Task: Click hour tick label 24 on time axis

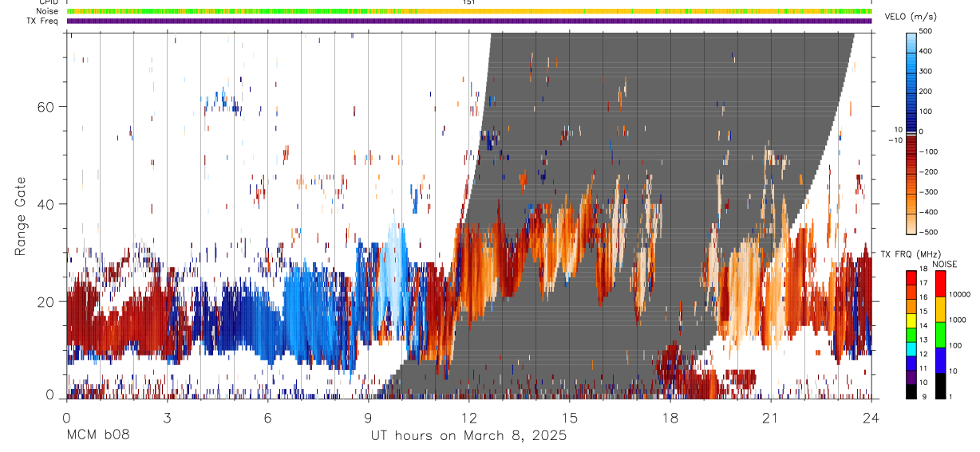Action: 871,417
